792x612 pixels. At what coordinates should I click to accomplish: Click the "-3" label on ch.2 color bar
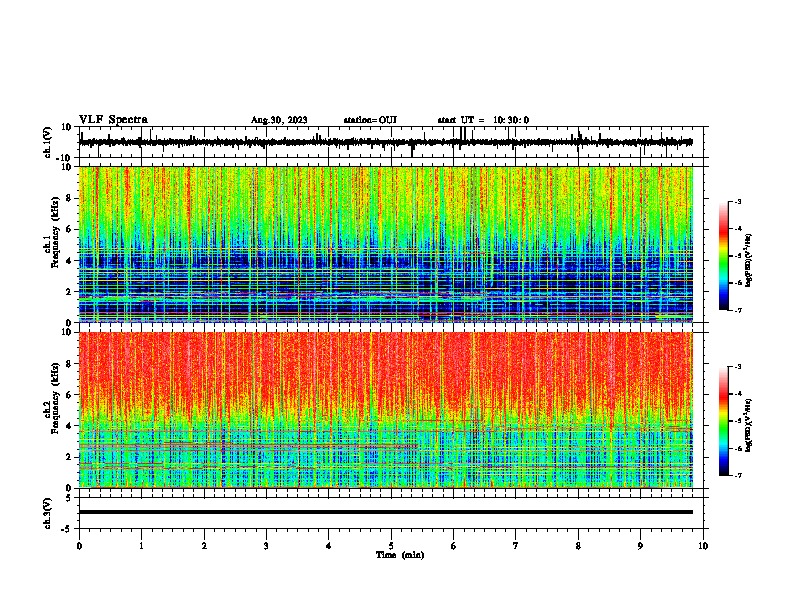click(x=737, y=367)
